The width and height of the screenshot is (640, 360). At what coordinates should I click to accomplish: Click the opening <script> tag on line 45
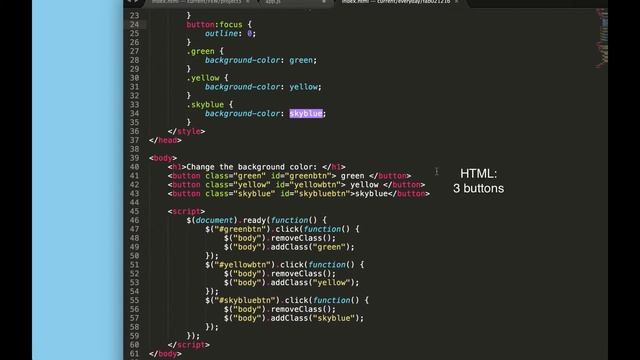[187, 211]
